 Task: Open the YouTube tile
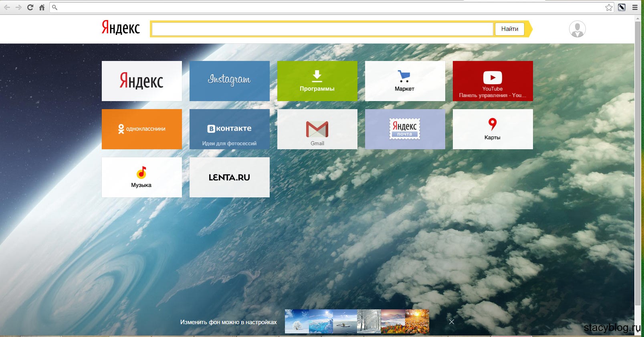[493, 81]
